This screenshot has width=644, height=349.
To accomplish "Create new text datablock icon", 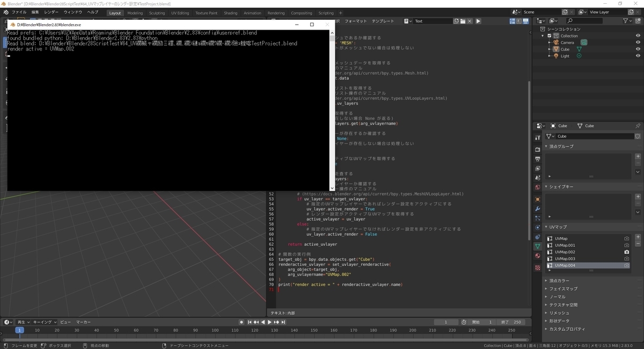I will click(456, 21).
